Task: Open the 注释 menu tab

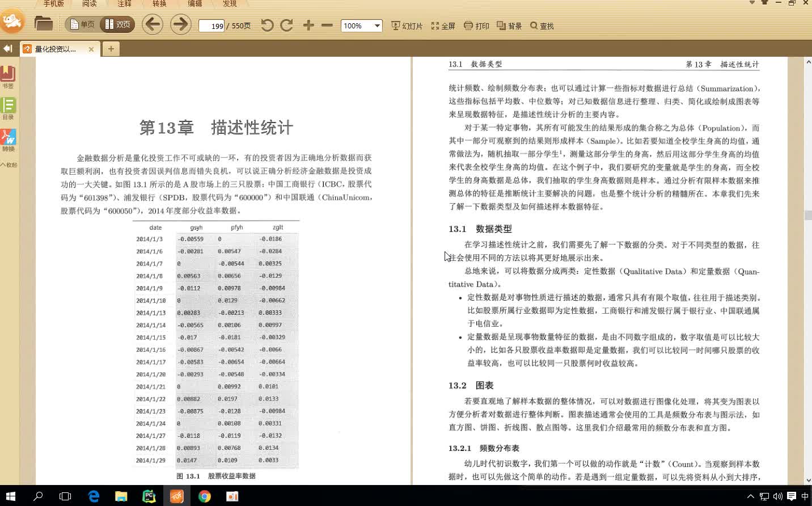Action: point(124,3)
